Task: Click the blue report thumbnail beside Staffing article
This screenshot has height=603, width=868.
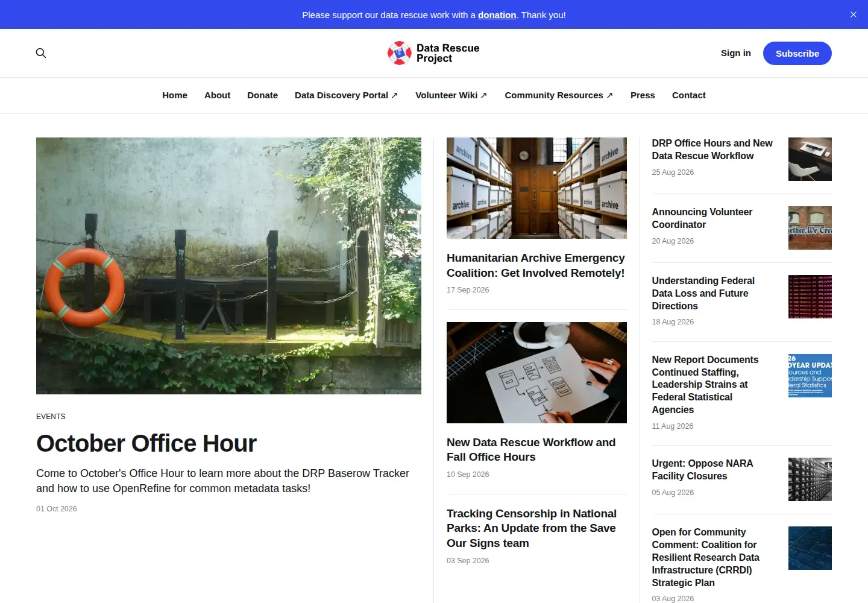Action: click(810, 376)
